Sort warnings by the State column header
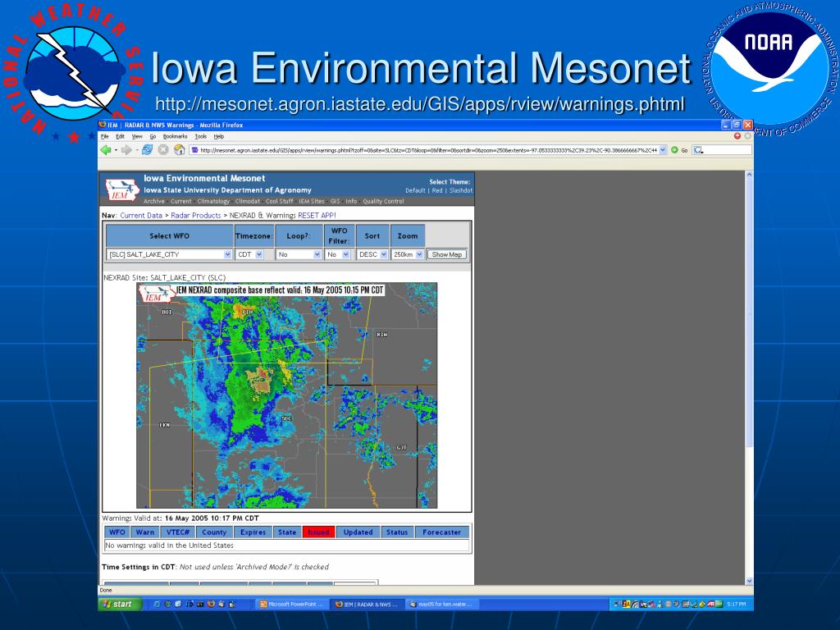The image size is (840, 630). tap(287, 532)
